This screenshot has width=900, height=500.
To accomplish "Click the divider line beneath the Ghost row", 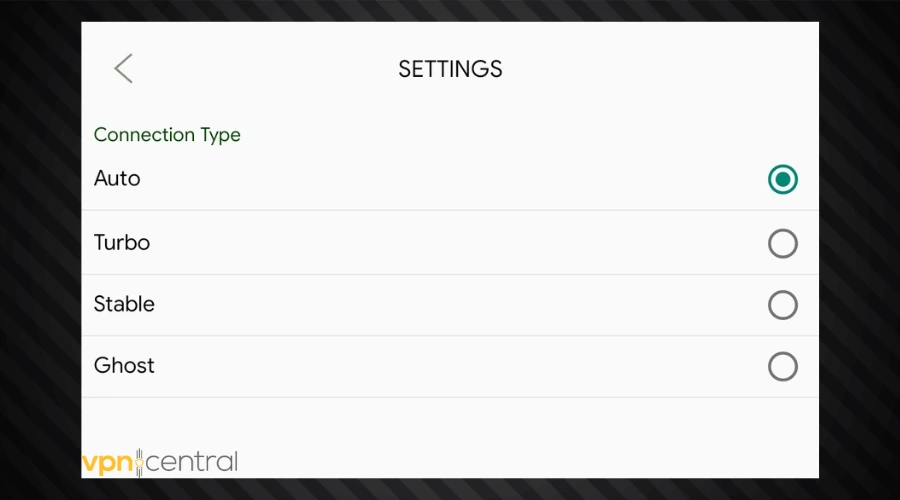I will [x=450, y=397].
